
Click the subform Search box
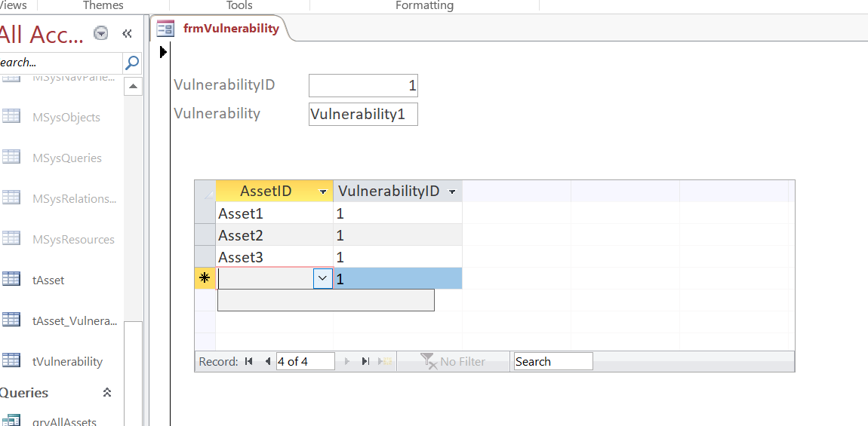(x=553, y=362)
